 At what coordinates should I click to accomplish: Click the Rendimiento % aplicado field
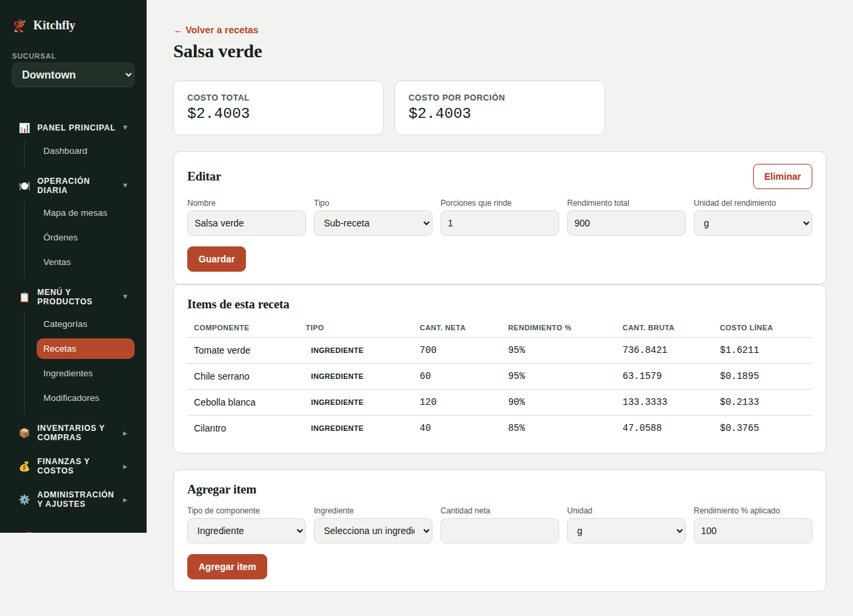coord(753,531)
